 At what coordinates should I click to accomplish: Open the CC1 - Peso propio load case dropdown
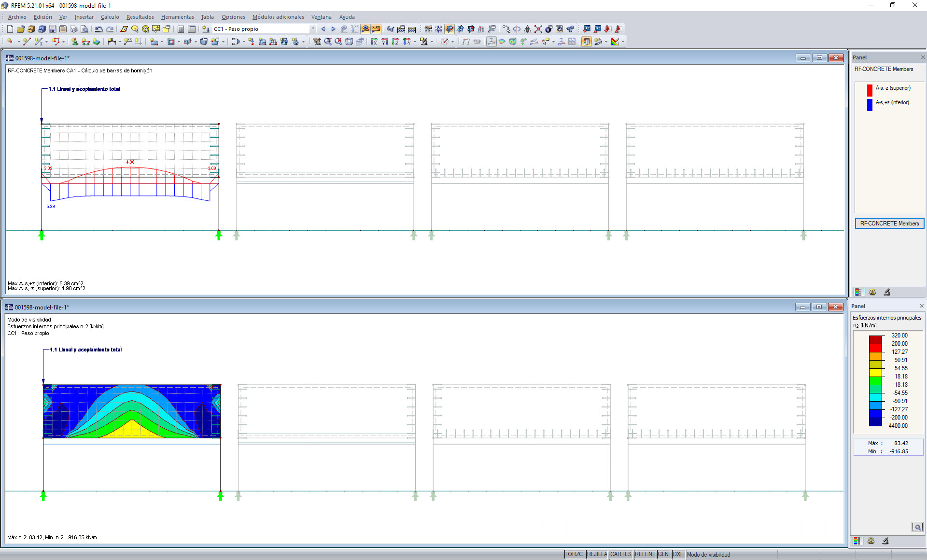tap(313, 29)
